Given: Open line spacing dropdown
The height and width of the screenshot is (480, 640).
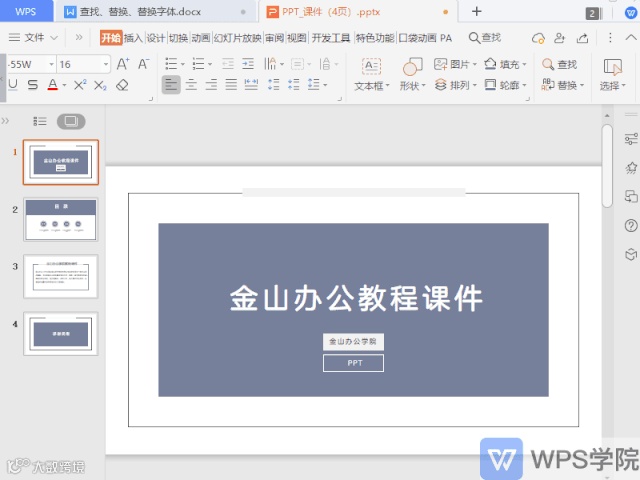Looking at the screenshot, I should [317, 85].
